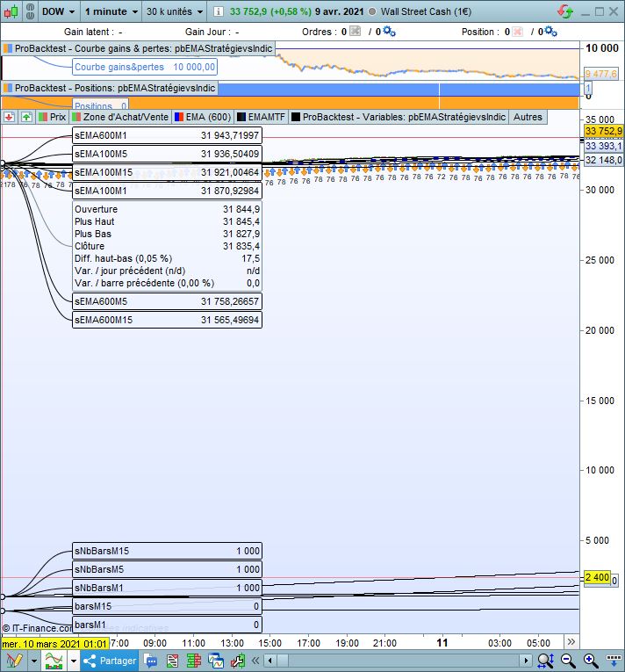Image resolution: width=625 pixels, height=672 pixels.
Task: Click the 9 477,6 equity axis label
Action: [x=601, y=74]
